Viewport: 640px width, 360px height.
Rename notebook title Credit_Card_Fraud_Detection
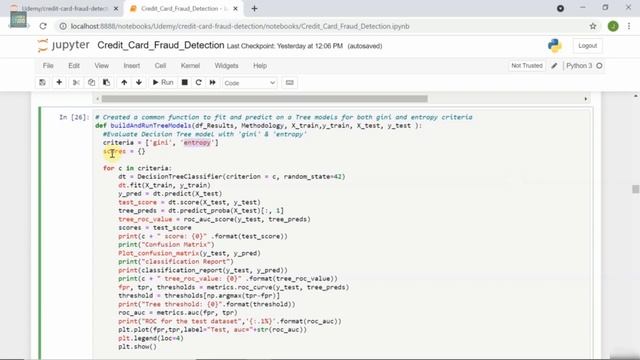(161, 45)
